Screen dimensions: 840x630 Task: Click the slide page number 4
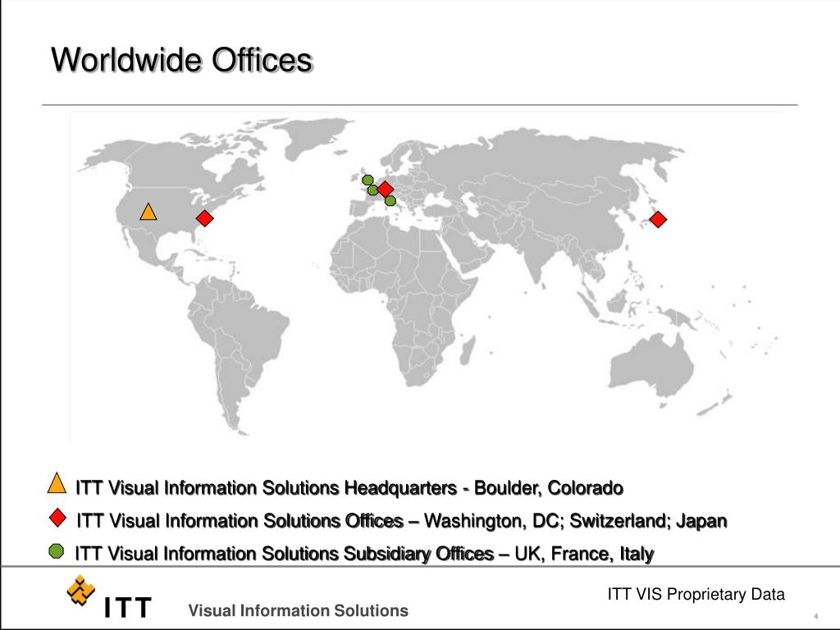(x=816, y=616)
